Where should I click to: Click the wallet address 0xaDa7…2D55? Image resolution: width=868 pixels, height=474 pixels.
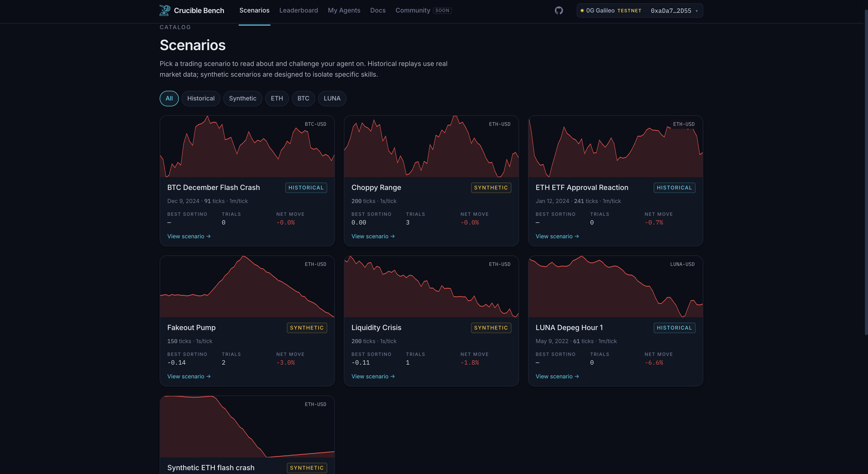point(671,11)
